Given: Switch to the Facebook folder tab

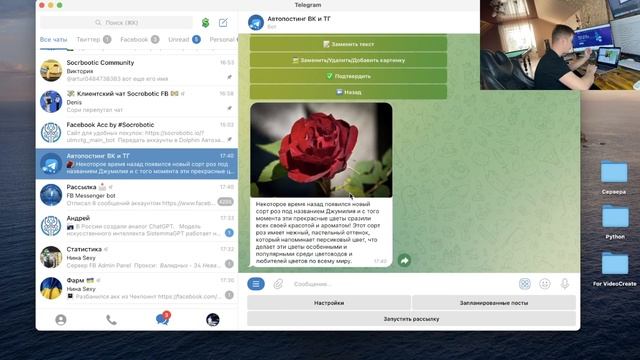Looking at the screenshot, I should coord(140,40).
